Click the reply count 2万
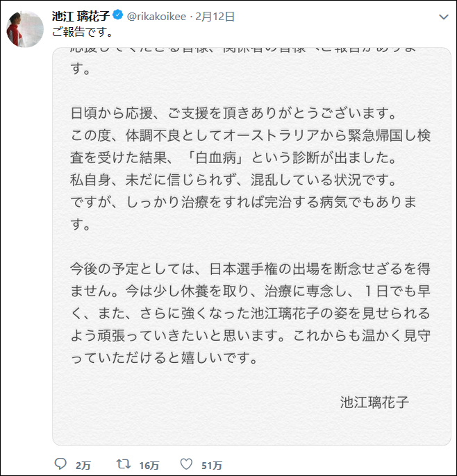457x476 pixels. (x=83, y=465)
